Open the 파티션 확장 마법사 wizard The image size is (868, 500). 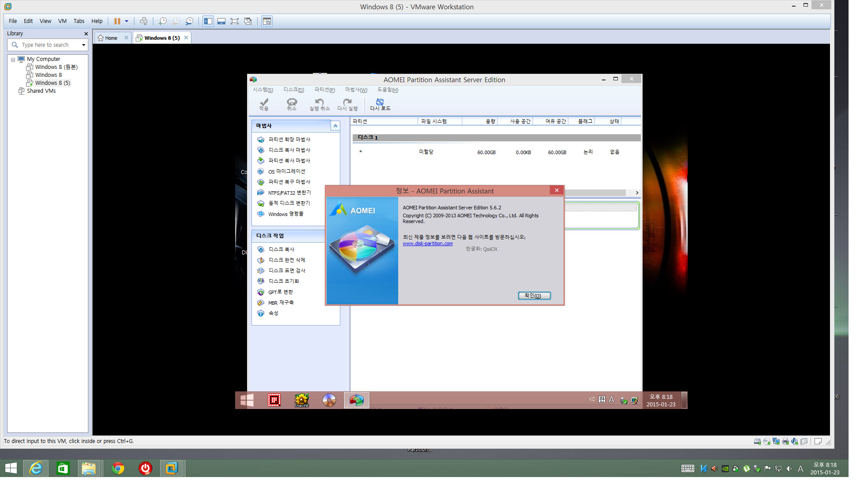[289, 140]
